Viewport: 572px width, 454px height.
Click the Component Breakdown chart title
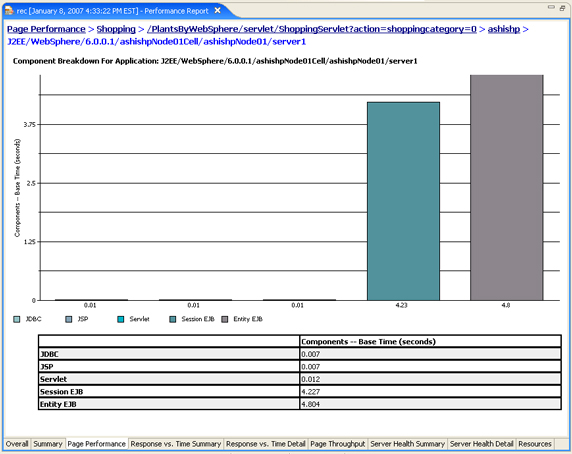click(215, 61)
